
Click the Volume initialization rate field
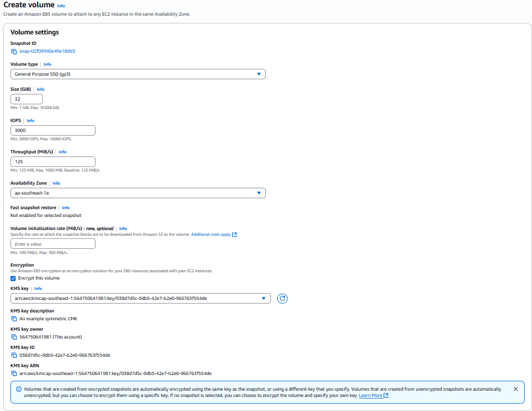pos(53,244)
